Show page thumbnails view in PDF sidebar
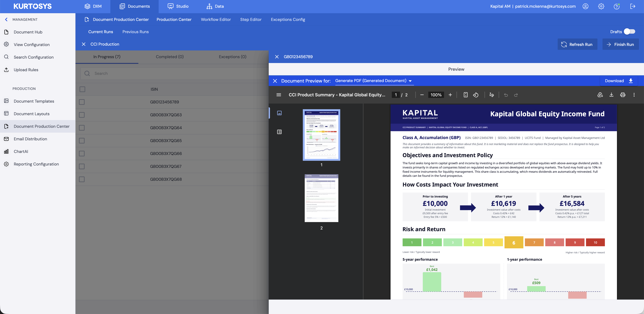This screenshot has width=644, height=314. click(280, 113)
